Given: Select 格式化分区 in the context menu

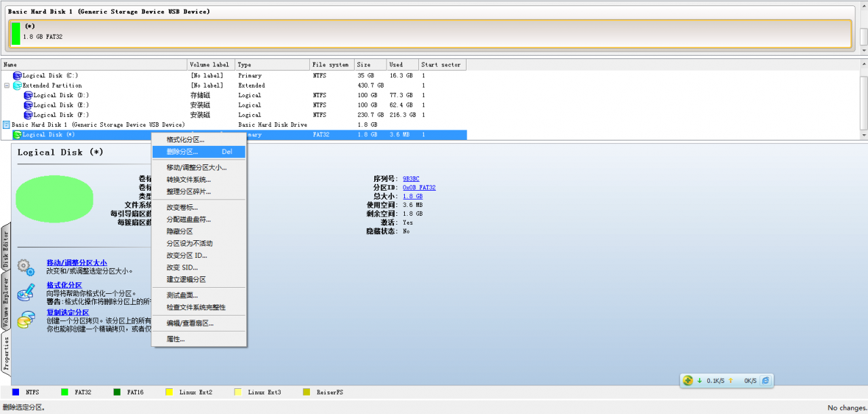Looking at the screenshot, I should point(185,140).
